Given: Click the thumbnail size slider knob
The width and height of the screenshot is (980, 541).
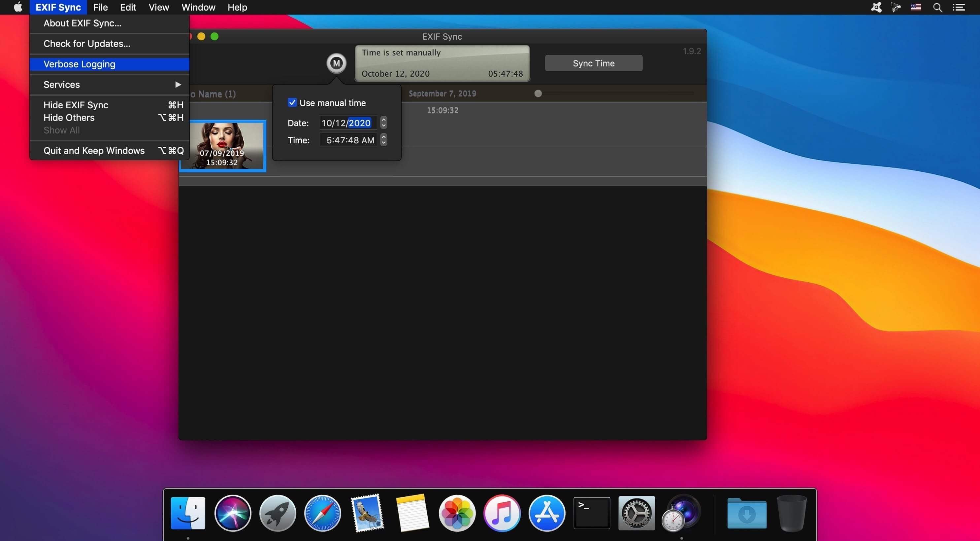Looking at the screenshot, I should 538,94.
